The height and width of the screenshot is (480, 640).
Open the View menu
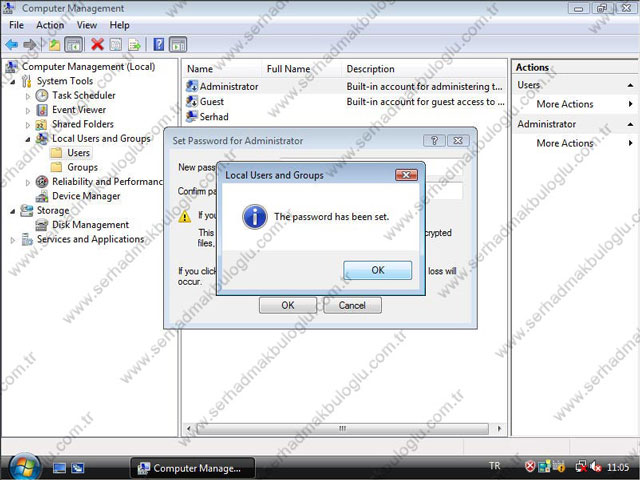(x=87, y=25)
